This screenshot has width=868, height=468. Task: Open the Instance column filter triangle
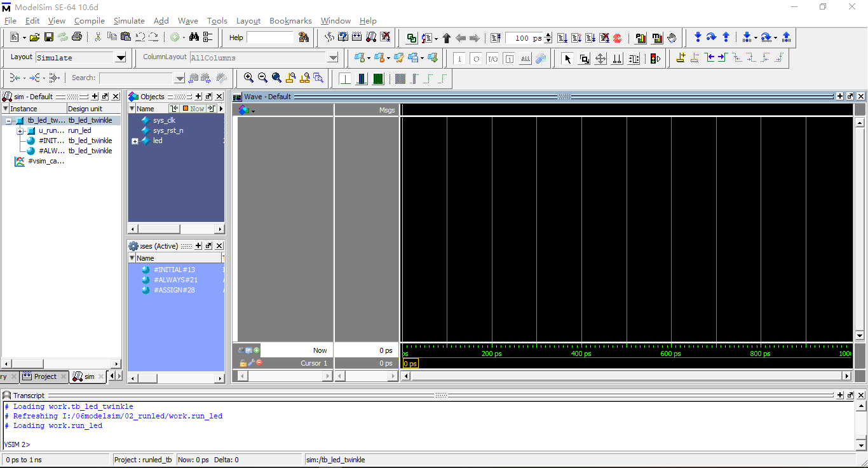6,109
